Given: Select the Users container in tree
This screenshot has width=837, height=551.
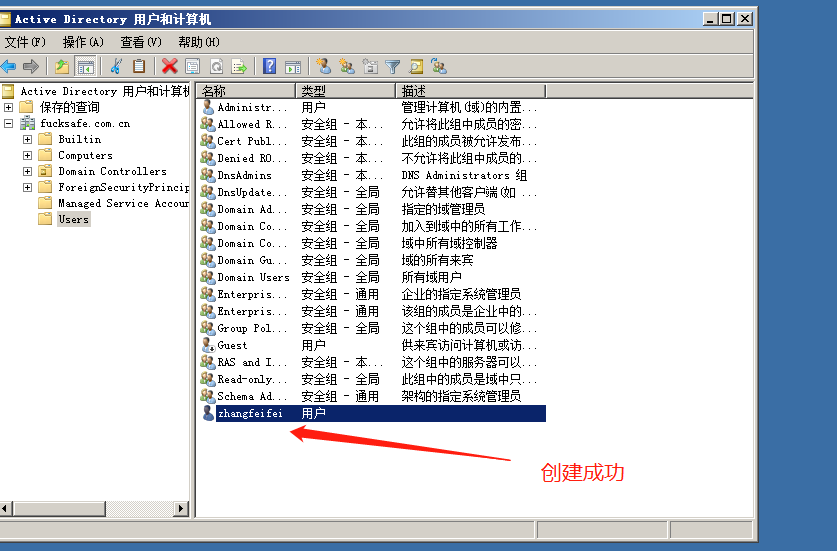Looking at the screenshot, I should [74, 219].
